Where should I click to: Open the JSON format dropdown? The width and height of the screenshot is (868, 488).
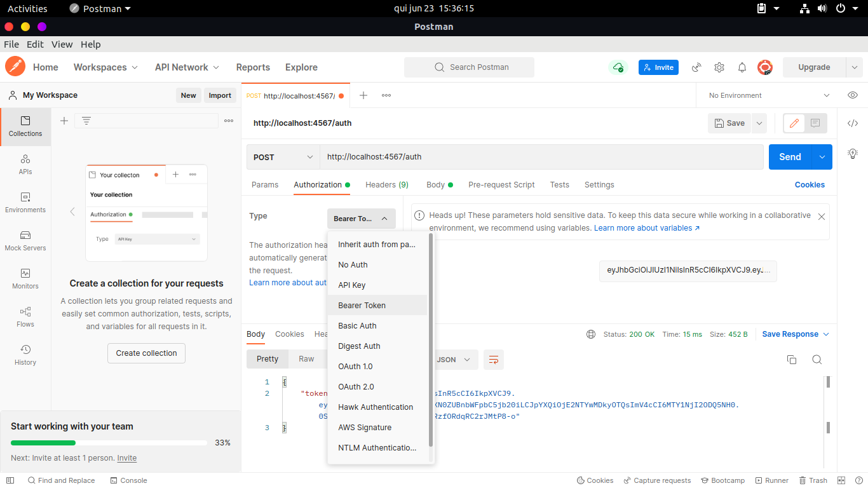coord(454,360)
